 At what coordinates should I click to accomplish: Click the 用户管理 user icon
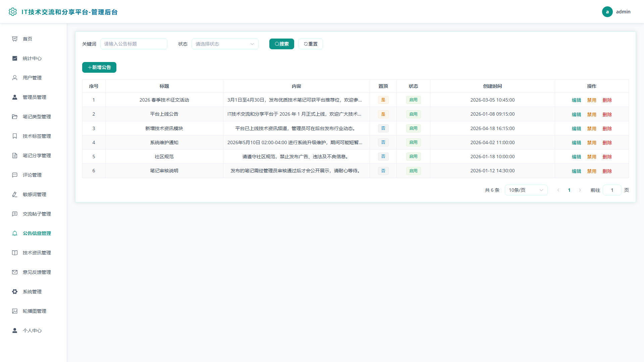tap(15, 78)
